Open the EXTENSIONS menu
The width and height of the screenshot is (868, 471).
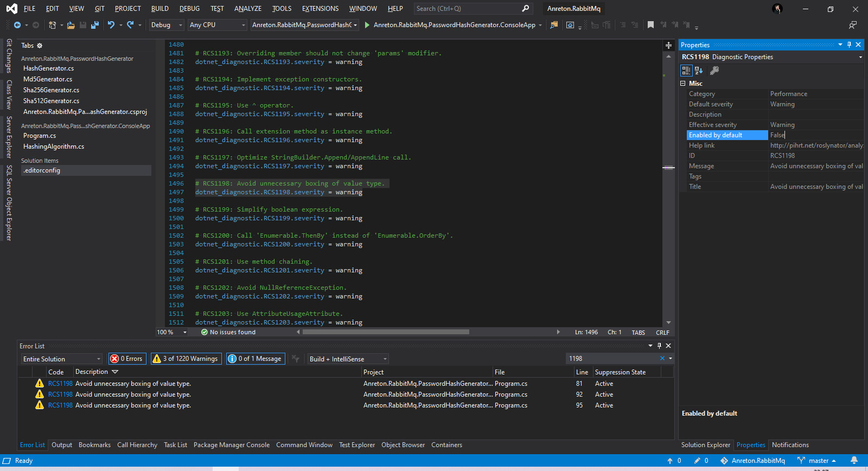tap(320, 9)
